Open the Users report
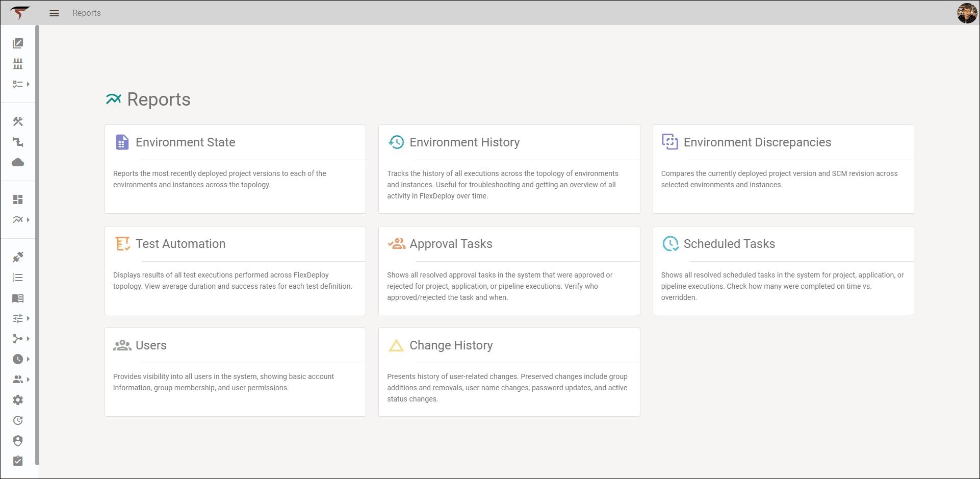This screenshot has height=479, width=980. click(x=235, y=372)
